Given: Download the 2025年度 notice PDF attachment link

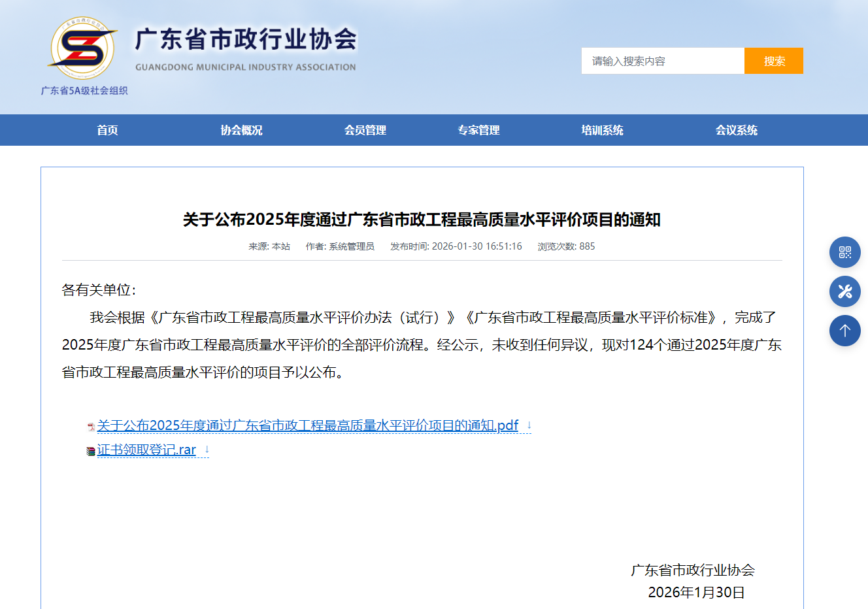Looking at the screenshot, I should coord(307,425).
